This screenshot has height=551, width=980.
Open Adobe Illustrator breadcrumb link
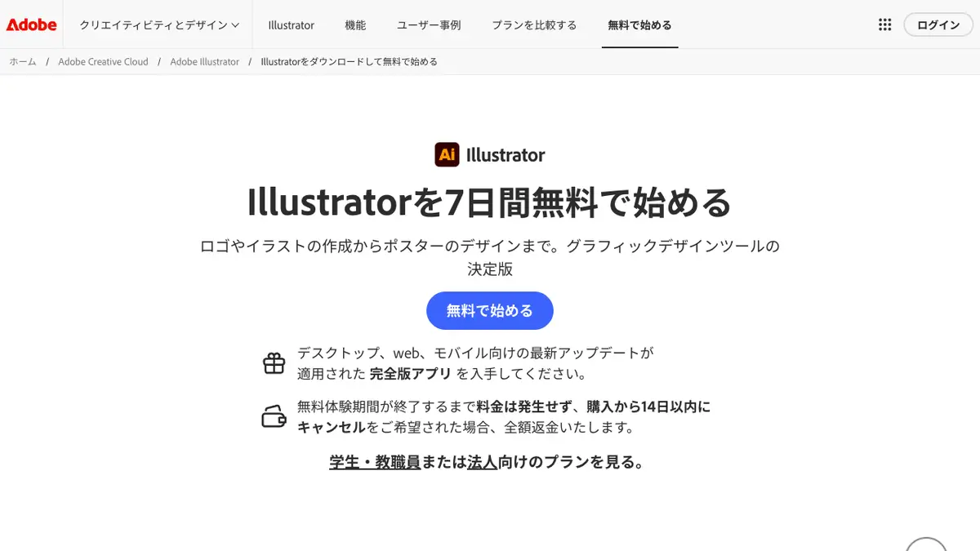click(x=205, y=62)
